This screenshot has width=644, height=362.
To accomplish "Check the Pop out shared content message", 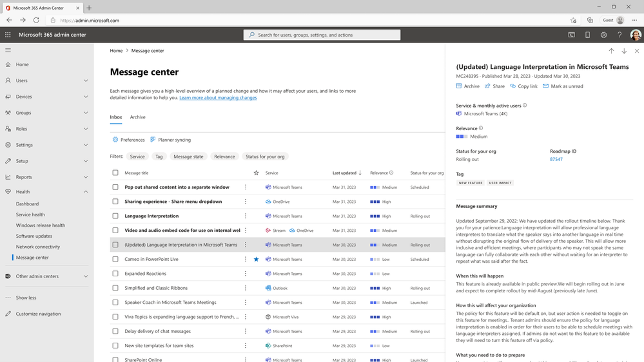I will click(x=115, y=187).
